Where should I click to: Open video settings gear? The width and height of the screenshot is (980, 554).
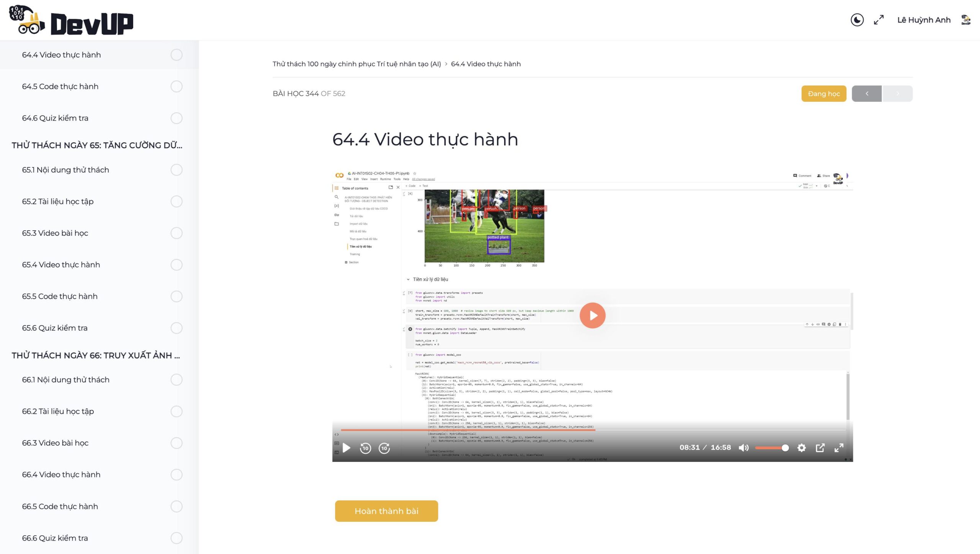click(801, 448)
